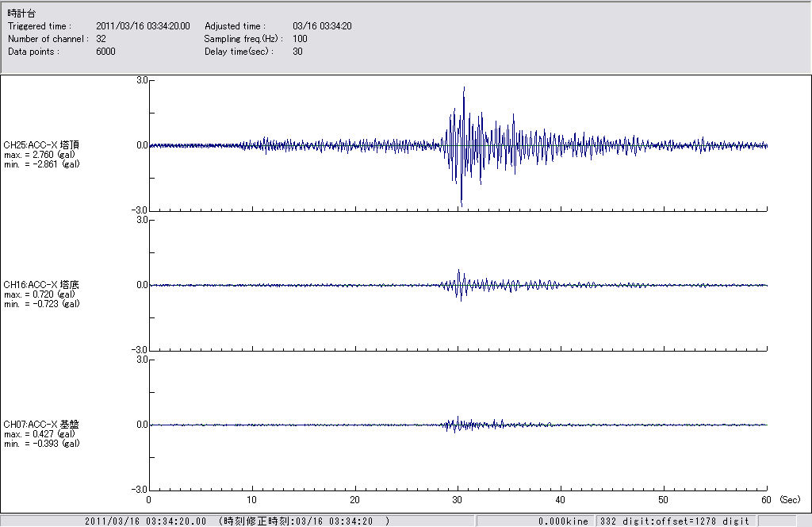Click the Data points value 6000

[x=105, y=52]
